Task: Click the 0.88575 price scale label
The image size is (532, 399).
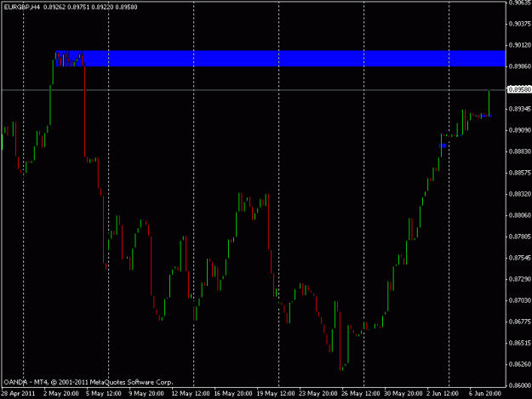Action: (x=520, y=173)
